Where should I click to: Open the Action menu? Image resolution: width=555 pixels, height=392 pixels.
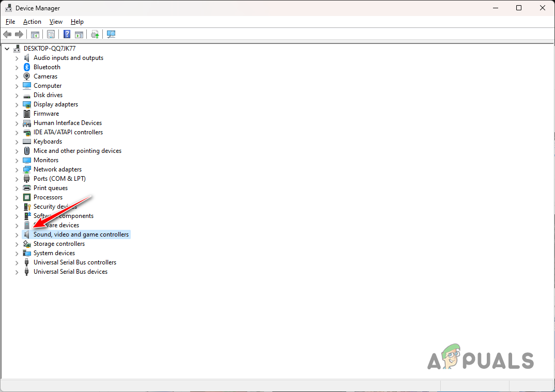32,22
